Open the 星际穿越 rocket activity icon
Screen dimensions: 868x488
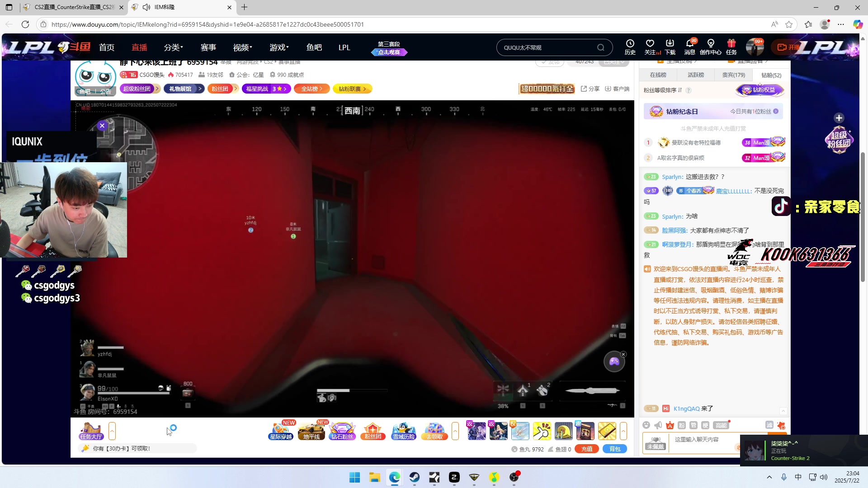pos(281,431)
